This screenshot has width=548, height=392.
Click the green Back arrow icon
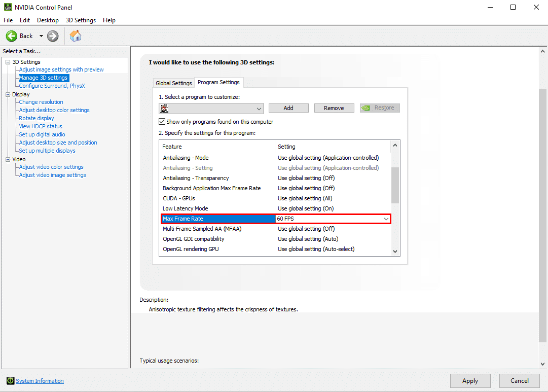[x=12, y=36]
